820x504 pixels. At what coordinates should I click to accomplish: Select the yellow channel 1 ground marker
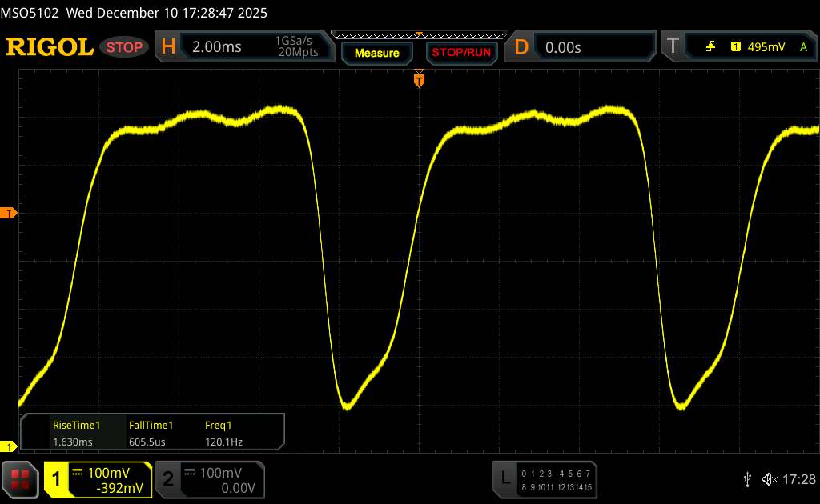[10, 446]
